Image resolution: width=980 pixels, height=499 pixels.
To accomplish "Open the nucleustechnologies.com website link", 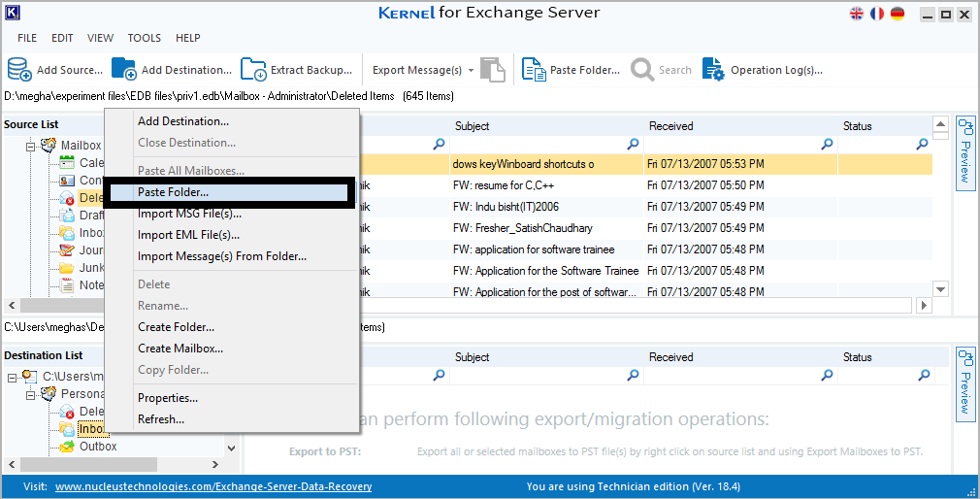I will coord(213,486).
